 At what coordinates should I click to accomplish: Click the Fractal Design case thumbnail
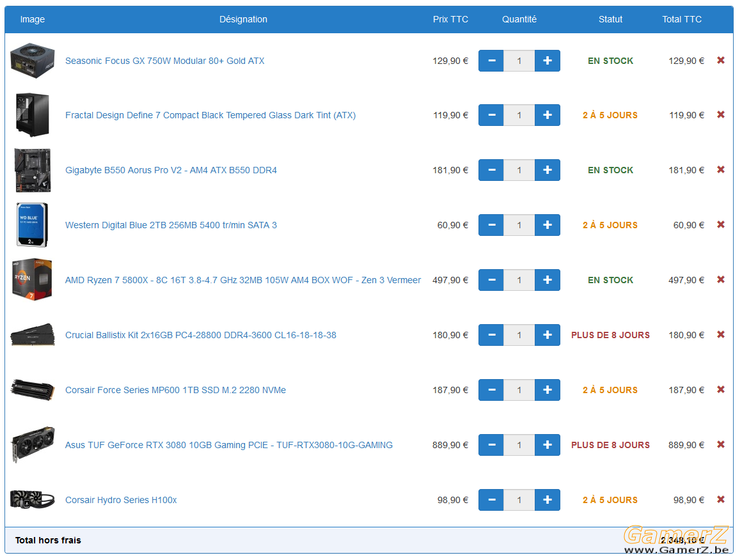point(32,115)
